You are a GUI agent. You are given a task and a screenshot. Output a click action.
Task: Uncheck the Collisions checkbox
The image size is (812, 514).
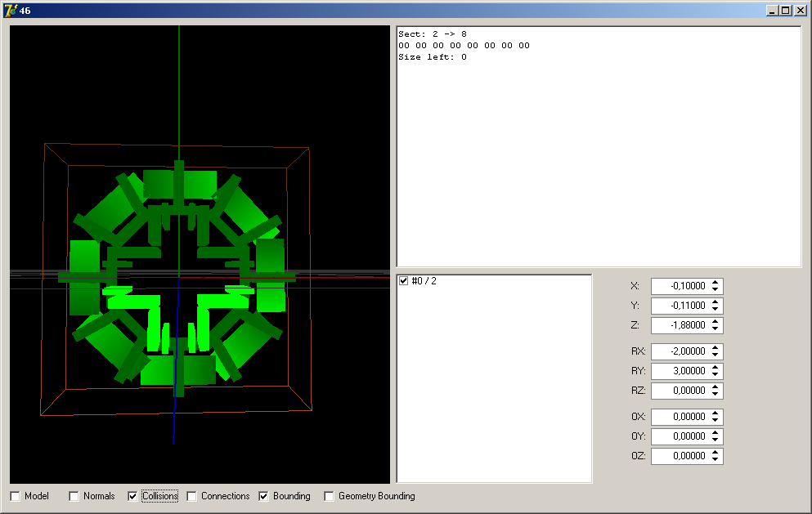(133, 496)
